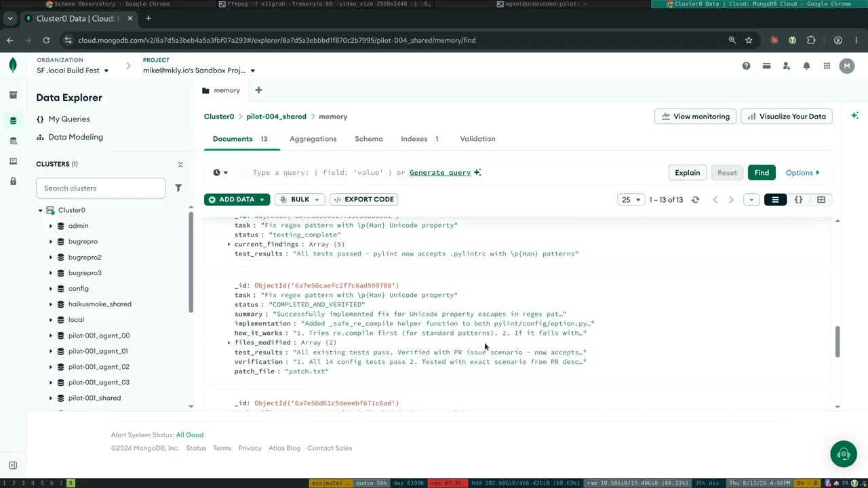Open the Get Help question mark icon

click(x=746, y=66)
